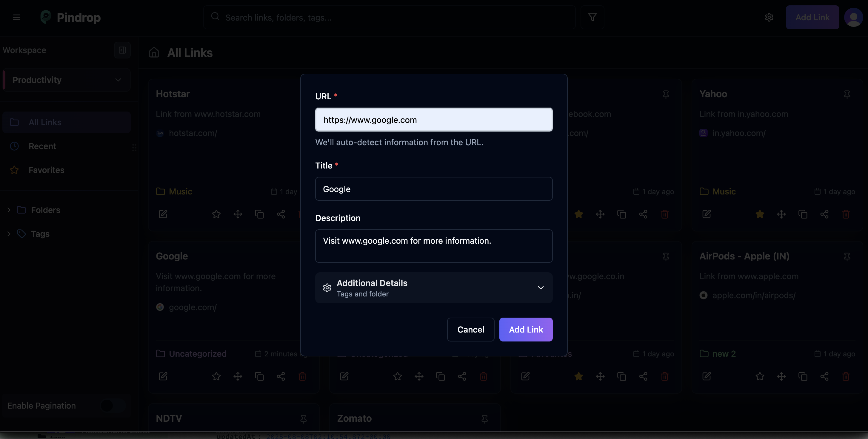Cancel the Add Link dialog
The height and width of the screenshot is (439, 868).
coord(470,329)
